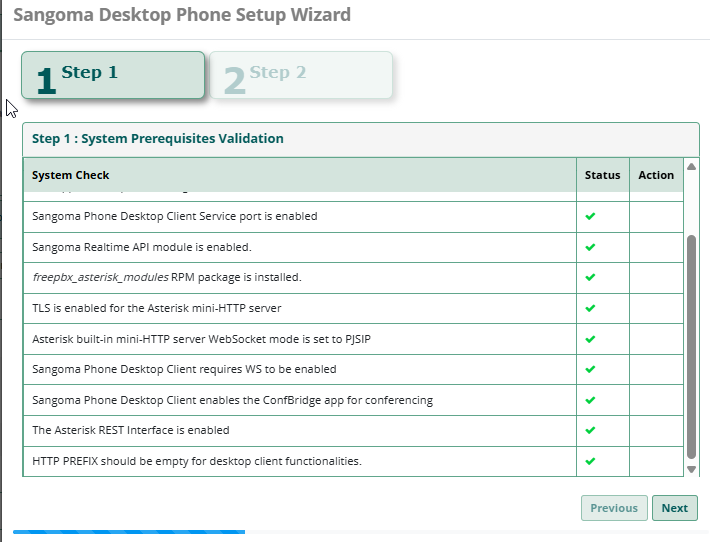
Task: Click checkmark for ConfBridge app conferencing row
Action: 590,400
